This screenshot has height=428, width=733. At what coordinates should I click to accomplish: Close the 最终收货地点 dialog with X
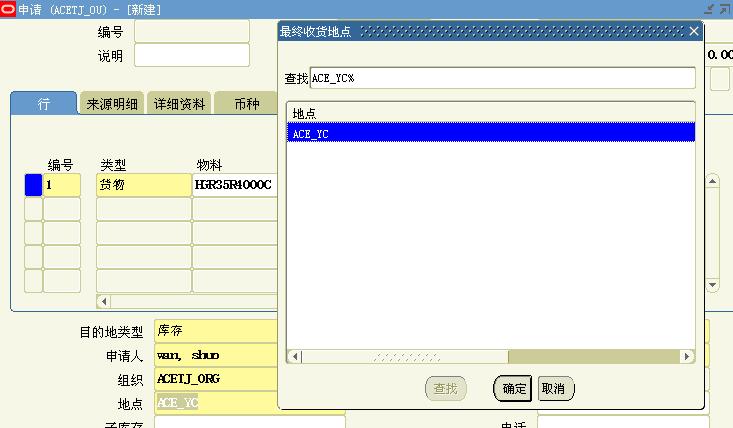click(694, 31)
